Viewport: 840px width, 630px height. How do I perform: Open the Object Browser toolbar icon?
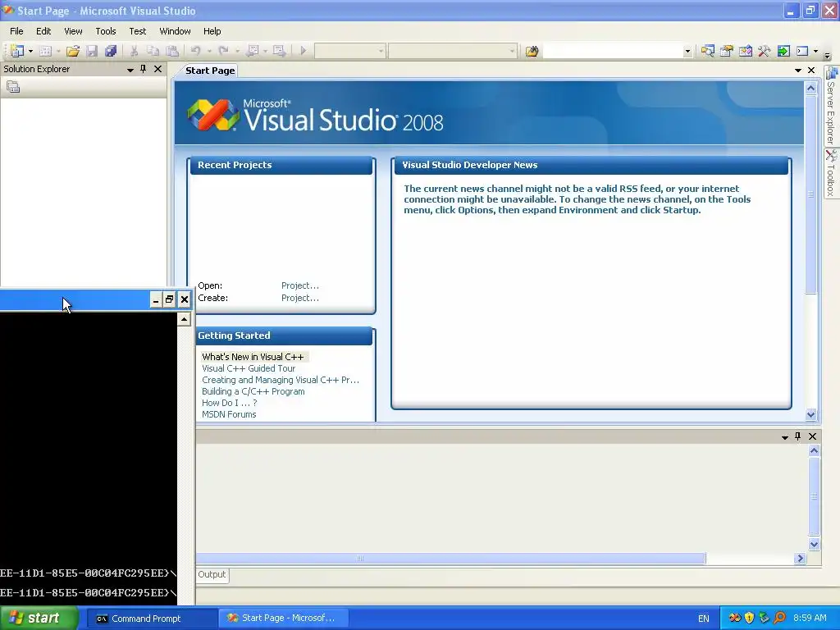(x=745, y=51)
